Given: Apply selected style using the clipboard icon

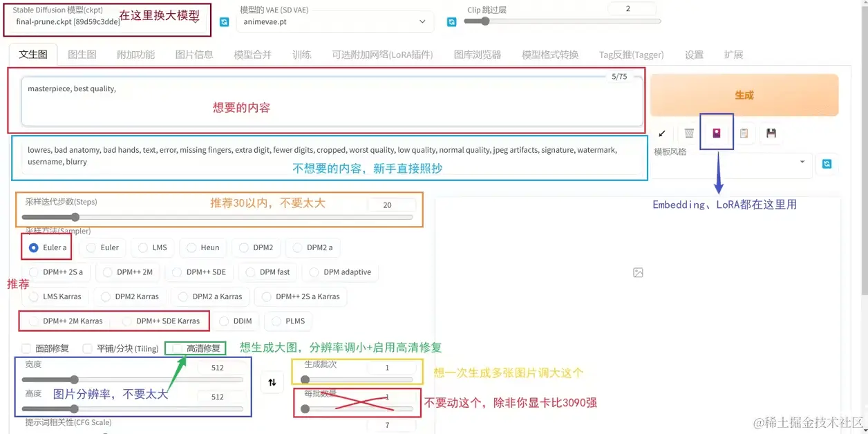Looking at the screenshot, I should pos(744,133).
